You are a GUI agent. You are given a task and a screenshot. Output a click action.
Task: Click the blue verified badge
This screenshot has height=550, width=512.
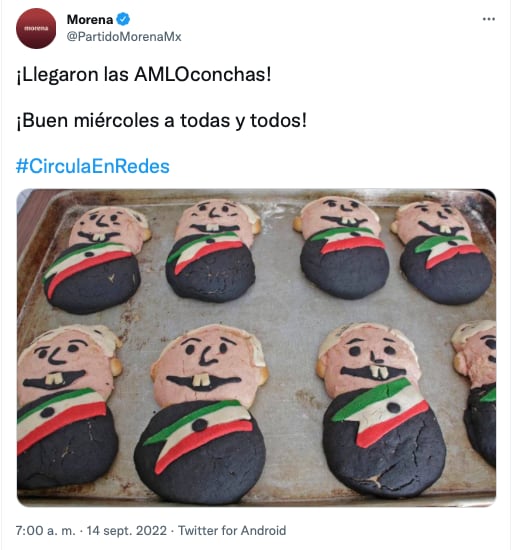coord(123,19)
